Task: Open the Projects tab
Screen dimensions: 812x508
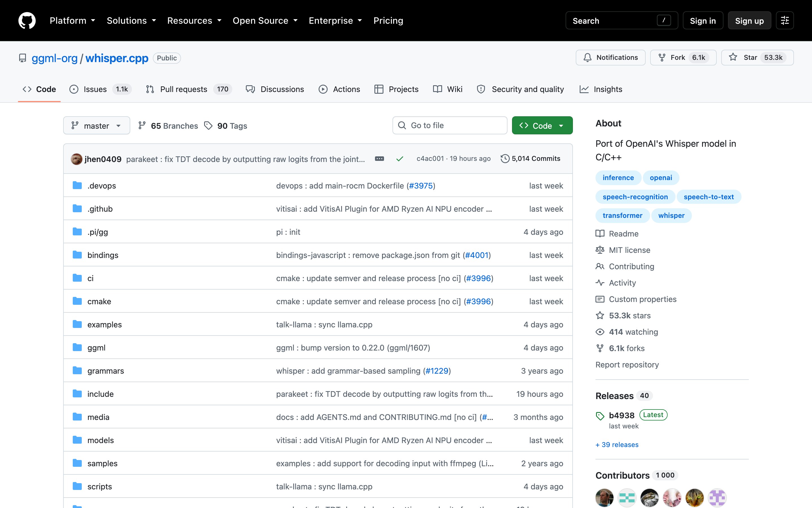Action: [396, 89]
